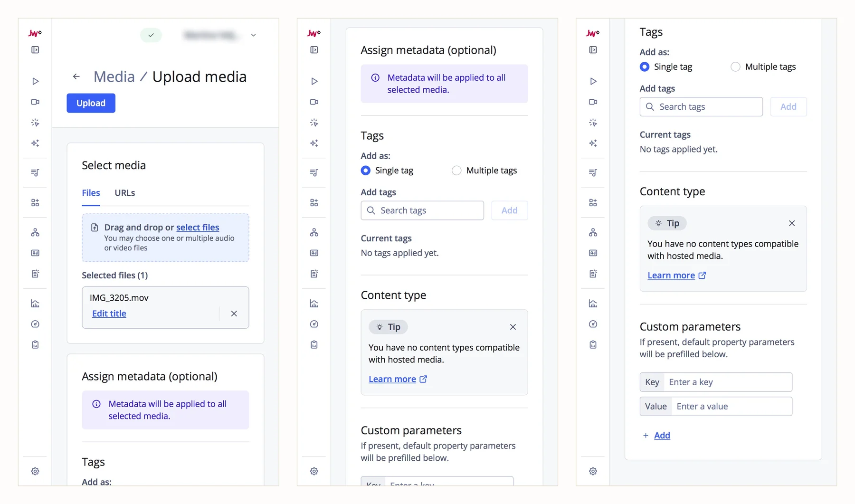This screenshot has height=504, width=855.
Task: Click the JW logo in the left panel
Action: click(x=35, y=33)
